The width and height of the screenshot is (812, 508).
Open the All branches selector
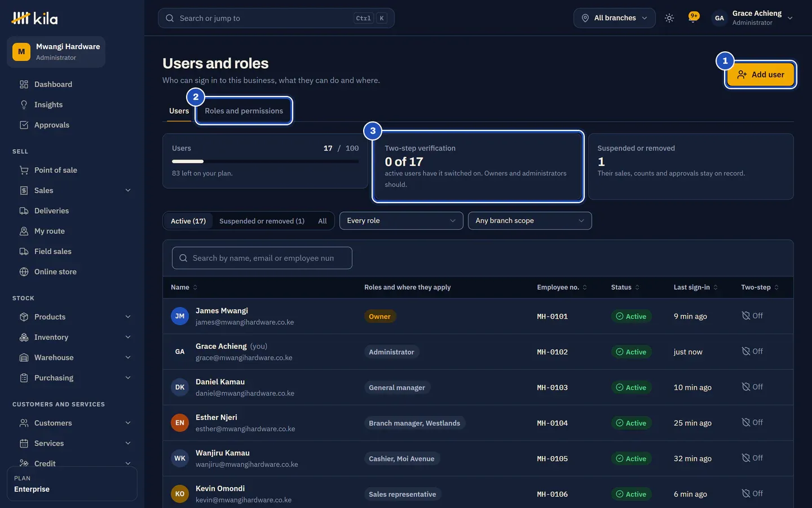click(615, 18)
